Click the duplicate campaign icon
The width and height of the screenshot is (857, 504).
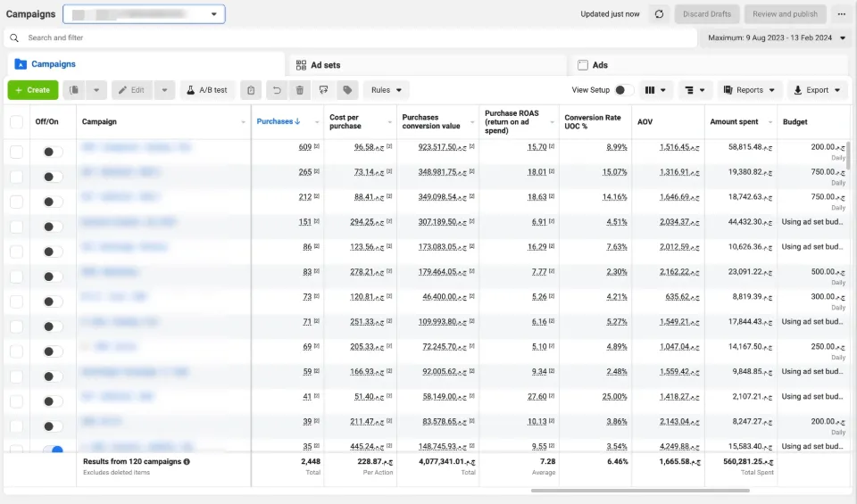click(74, 90)
